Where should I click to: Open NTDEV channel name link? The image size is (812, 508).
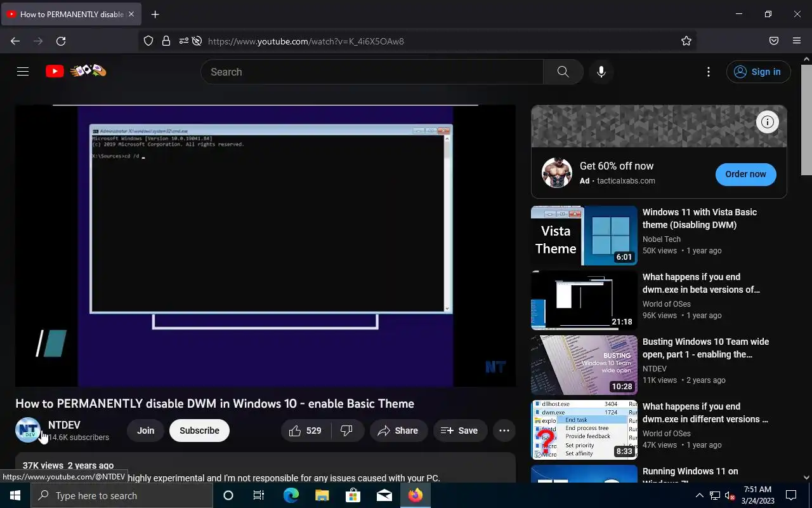pos(64,425)
